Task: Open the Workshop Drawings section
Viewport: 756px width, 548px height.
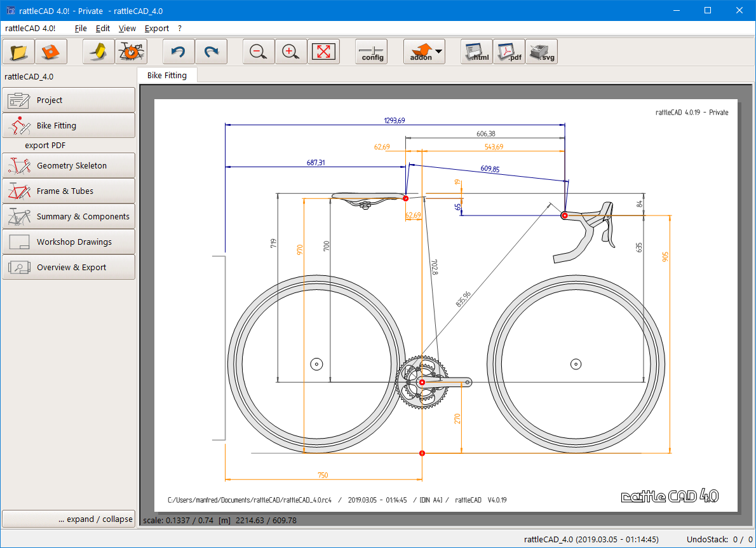Action: point(69,242)
